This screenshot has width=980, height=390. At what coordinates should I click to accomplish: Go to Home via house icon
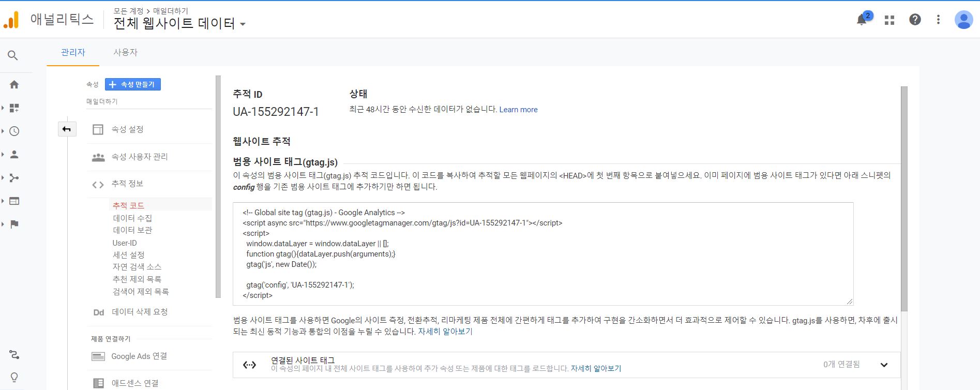[x=14, y=84]
